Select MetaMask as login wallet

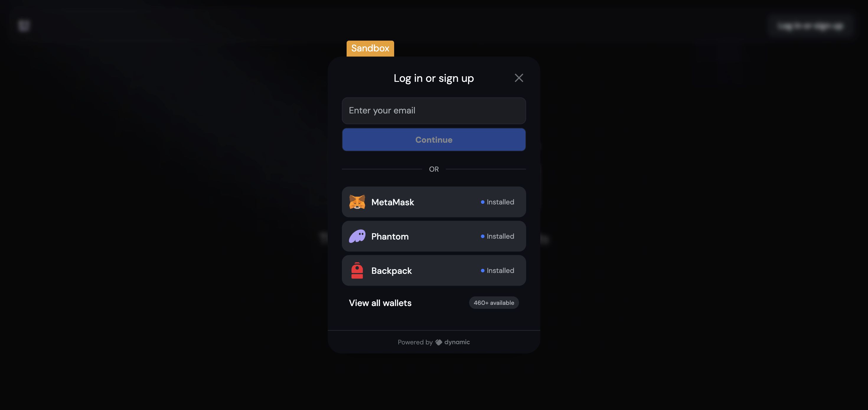(x=434, y=202)
